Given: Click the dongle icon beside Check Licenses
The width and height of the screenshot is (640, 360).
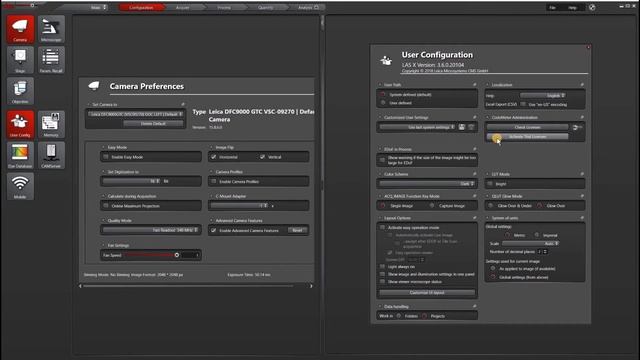Looking at the screenshot, I should (x=577, y=127).
